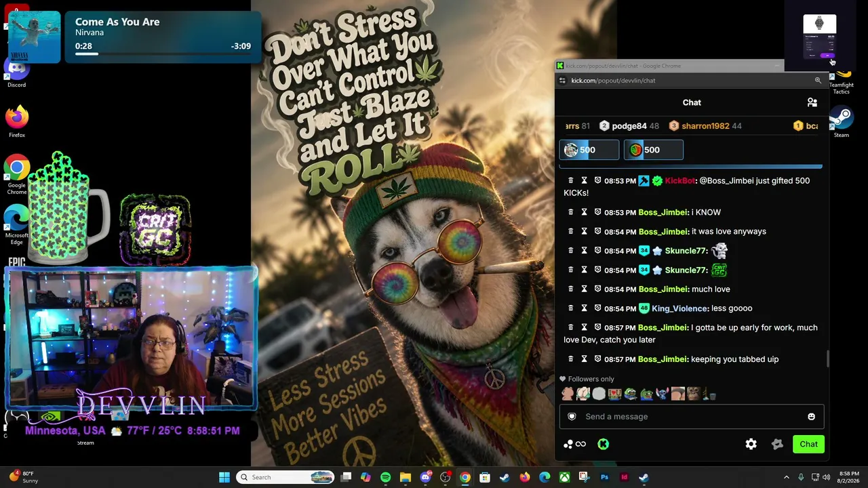The height and width of the screenshot is (488, 868).
Task: Open the channel points infinity icon
Action: [574, 444]
